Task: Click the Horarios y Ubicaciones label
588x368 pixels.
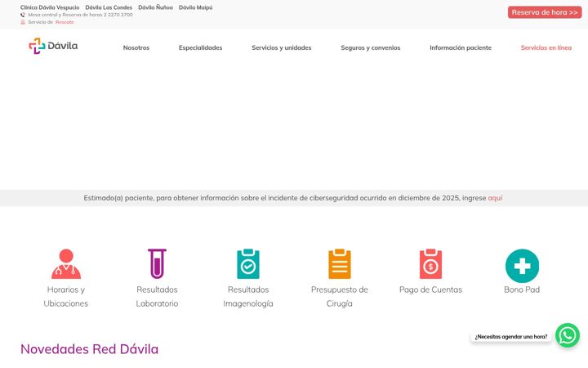Action: [66, 297]
